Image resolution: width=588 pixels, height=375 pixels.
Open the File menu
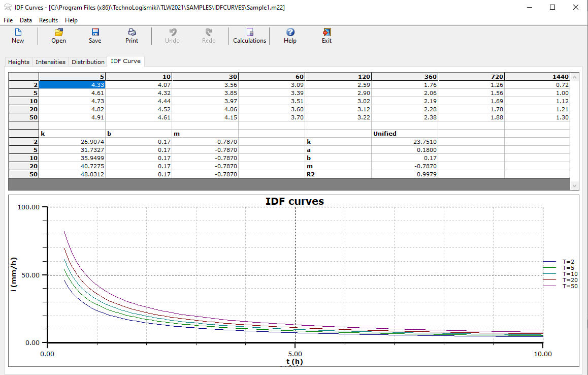click(8, 20)
